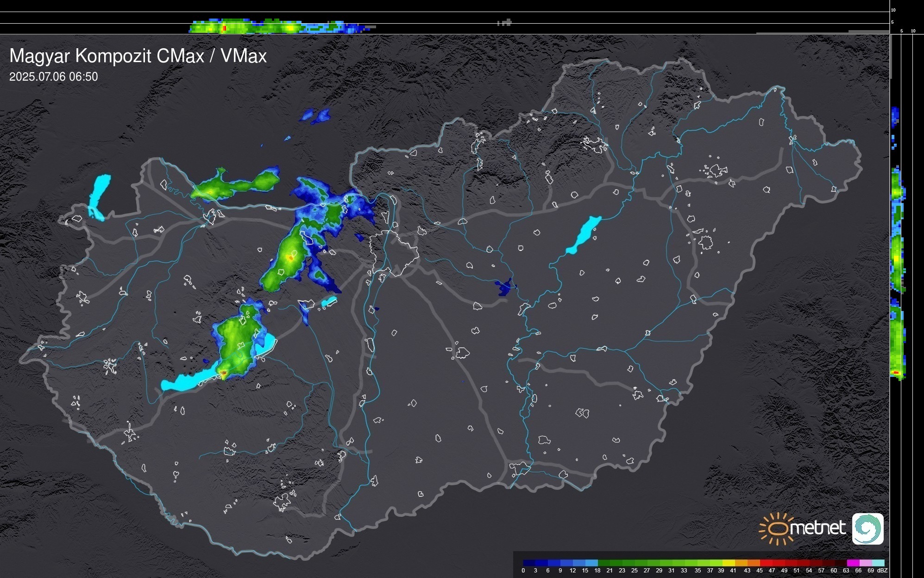The image size is (924, 578).
Task: Click the orange storm core on Balaton's shore
Action: click(223, 373)
